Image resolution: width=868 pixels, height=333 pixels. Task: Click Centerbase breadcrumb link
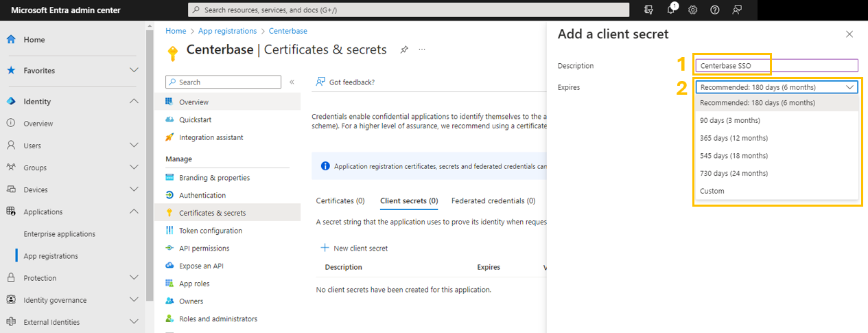click(288, 31)
